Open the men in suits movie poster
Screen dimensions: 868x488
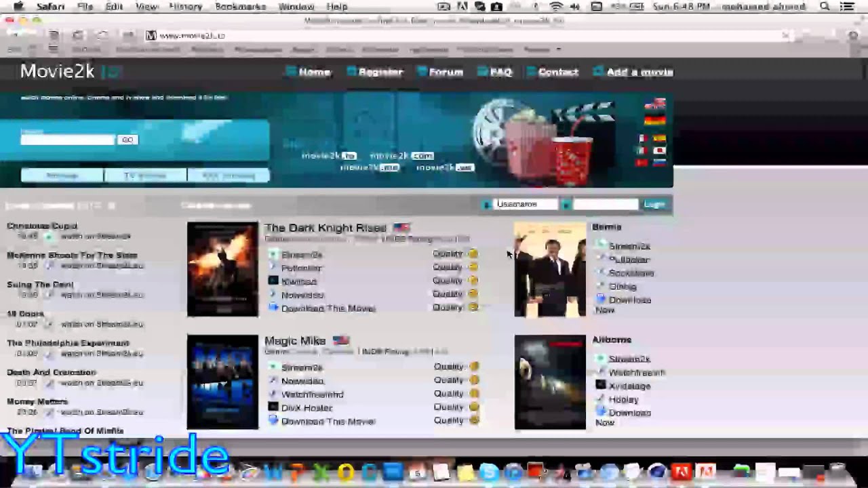(550, 269)
